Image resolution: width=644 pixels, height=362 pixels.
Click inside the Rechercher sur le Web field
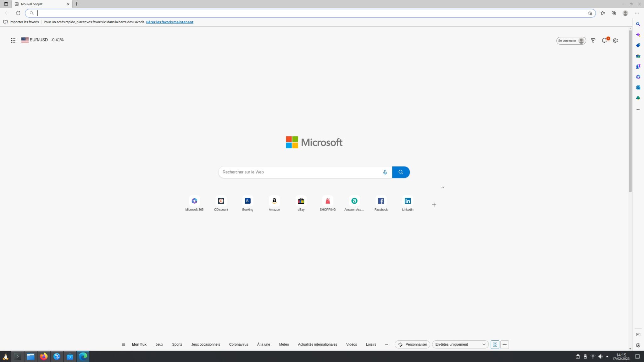pyautogui.click(x=299, y=172)
